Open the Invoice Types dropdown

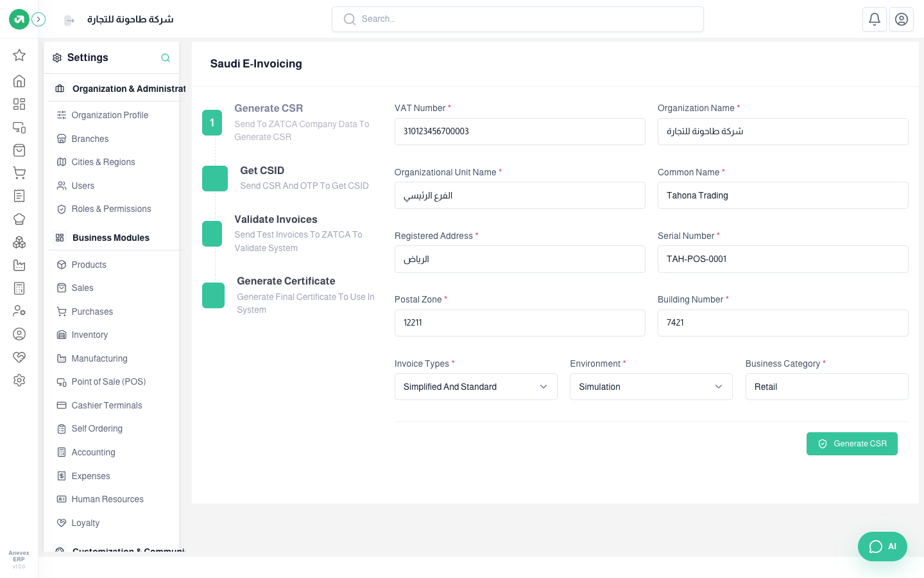pos(475,387)
